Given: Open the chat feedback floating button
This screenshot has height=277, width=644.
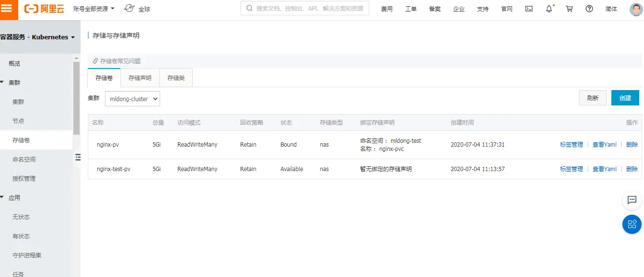Looking at the screenshot, I should point(632,200).
